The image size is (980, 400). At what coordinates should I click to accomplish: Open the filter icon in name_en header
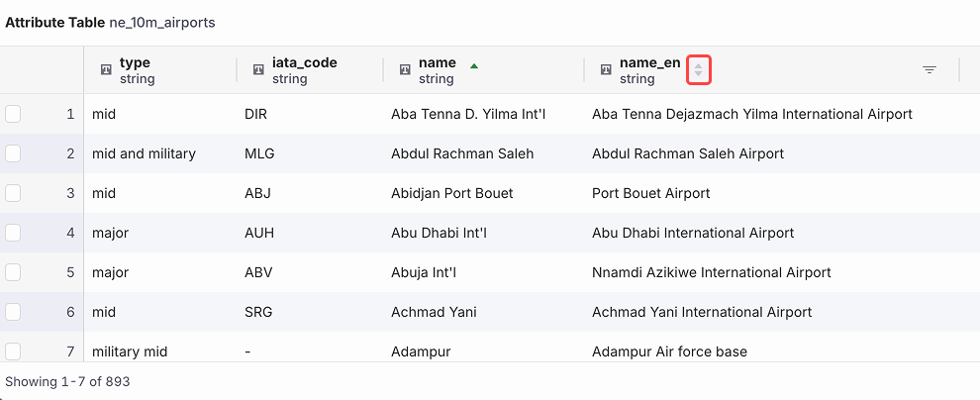click(x=930, y=70)
